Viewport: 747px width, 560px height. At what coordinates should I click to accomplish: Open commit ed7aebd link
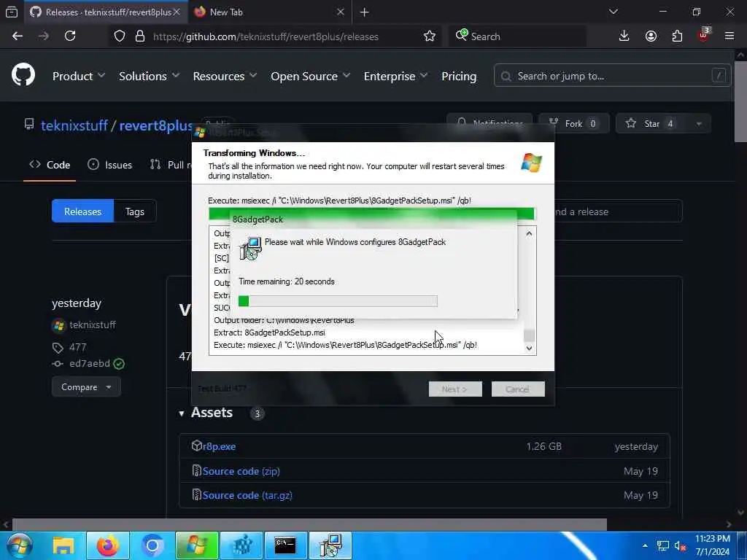click(90, 363)
